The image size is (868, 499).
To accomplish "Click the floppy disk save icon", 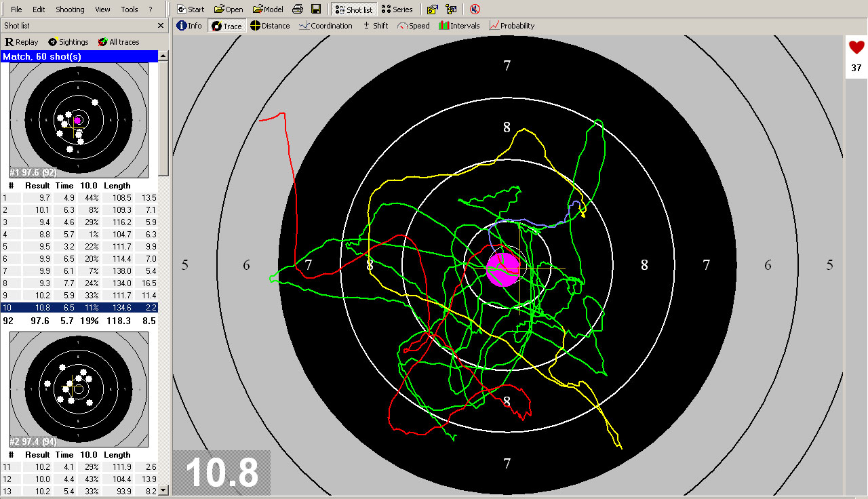I will tap(316, 9).
